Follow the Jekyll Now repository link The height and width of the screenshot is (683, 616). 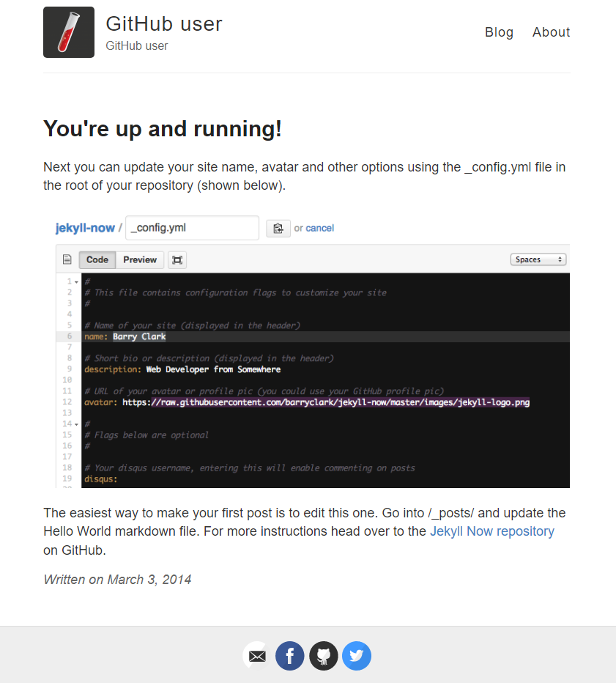[492, 531]
